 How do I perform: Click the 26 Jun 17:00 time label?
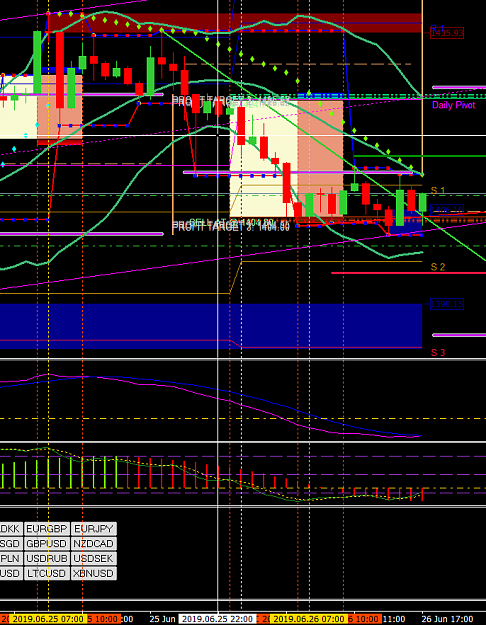coord(448,619)
